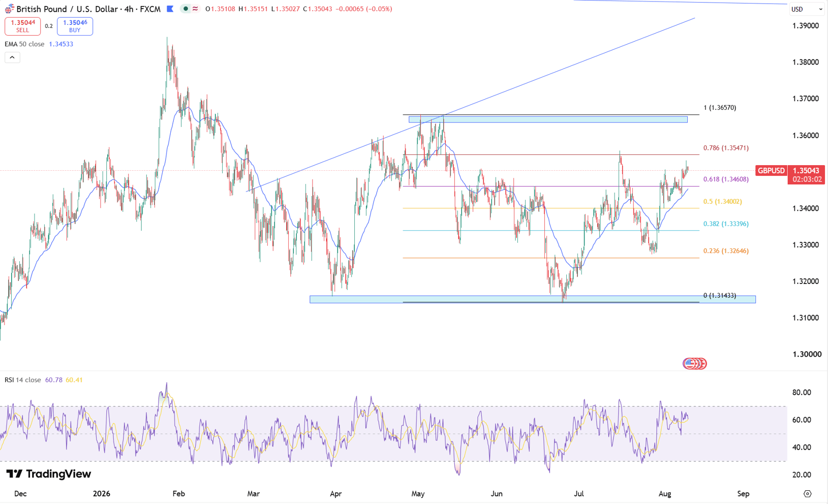828x504 pixels.
Task: Click the RSI scale value 60.00
Action: 802,420
